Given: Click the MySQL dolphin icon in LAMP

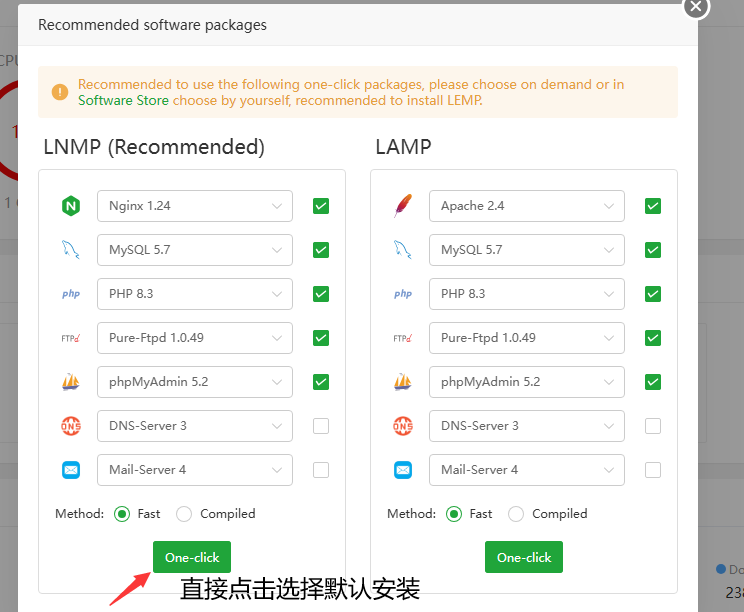Looking at the screenshot, I should tap(403, 250).
